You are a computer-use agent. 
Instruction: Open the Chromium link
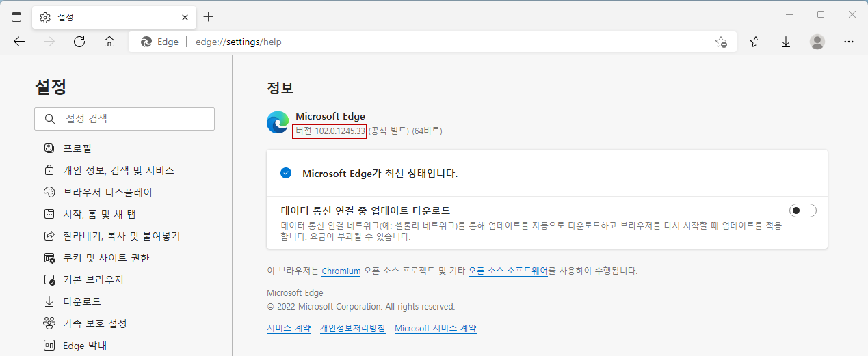341,271
